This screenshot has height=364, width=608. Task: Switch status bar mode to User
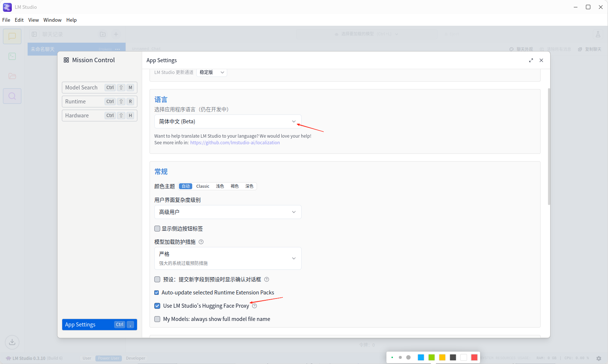point(87,358)
